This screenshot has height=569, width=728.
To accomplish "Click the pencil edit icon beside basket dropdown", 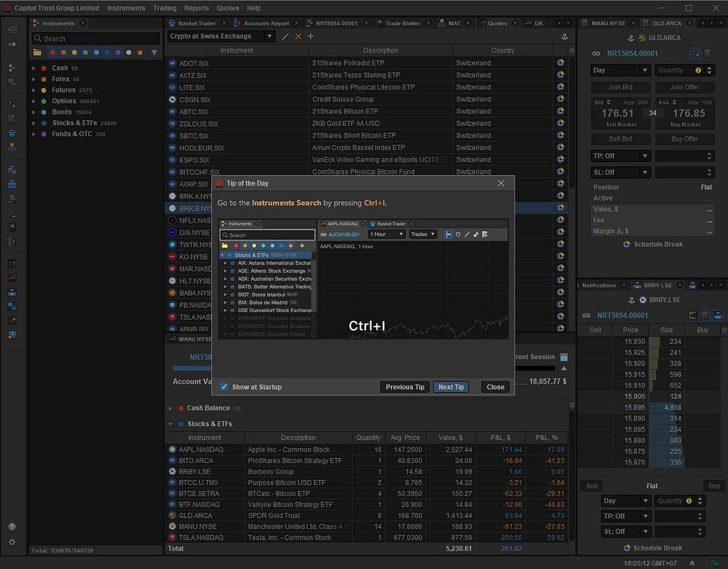I will (x=286, y=36).
